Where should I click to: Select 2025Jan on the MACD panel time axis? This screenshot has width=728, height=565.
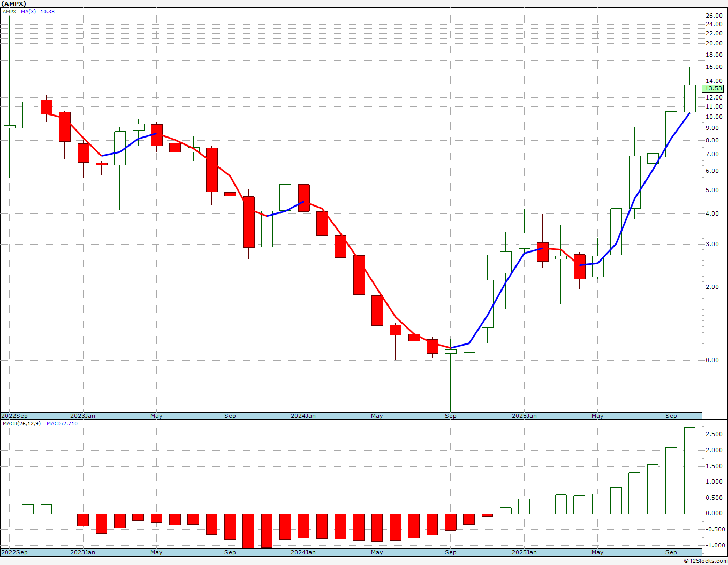(x=524, y=552)
